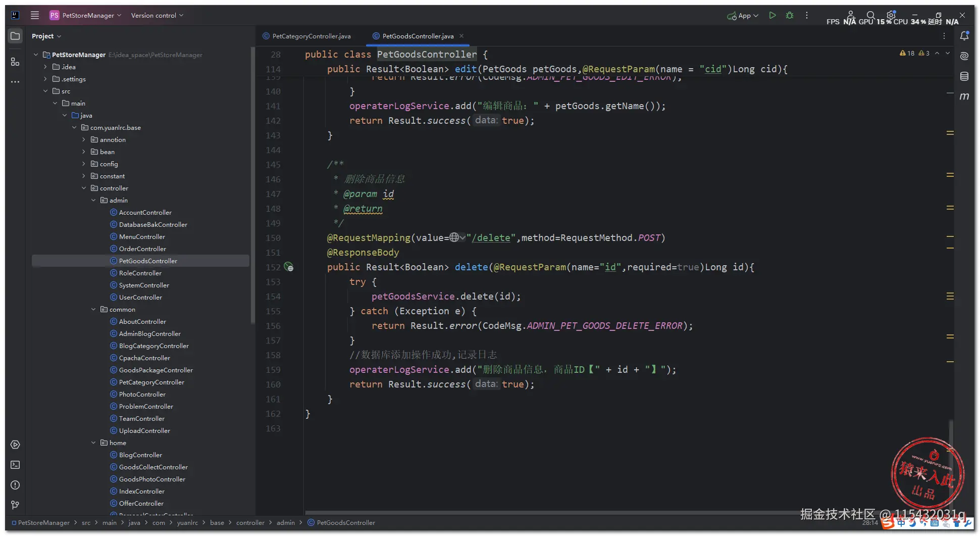Open editor tab options menu
Image resolution: width=980 pixels, height=536 pixels.
click(x=944, y=36)
